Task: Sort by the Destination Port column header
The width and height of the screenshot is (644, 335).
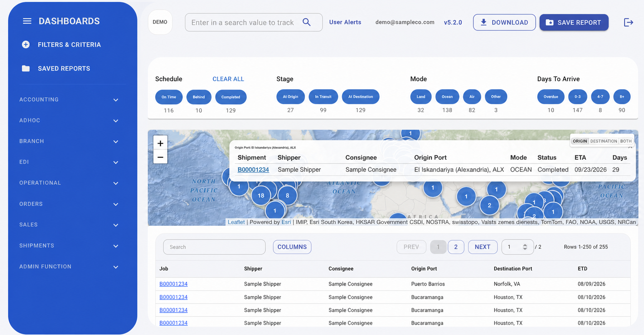Action: point(513,269)
